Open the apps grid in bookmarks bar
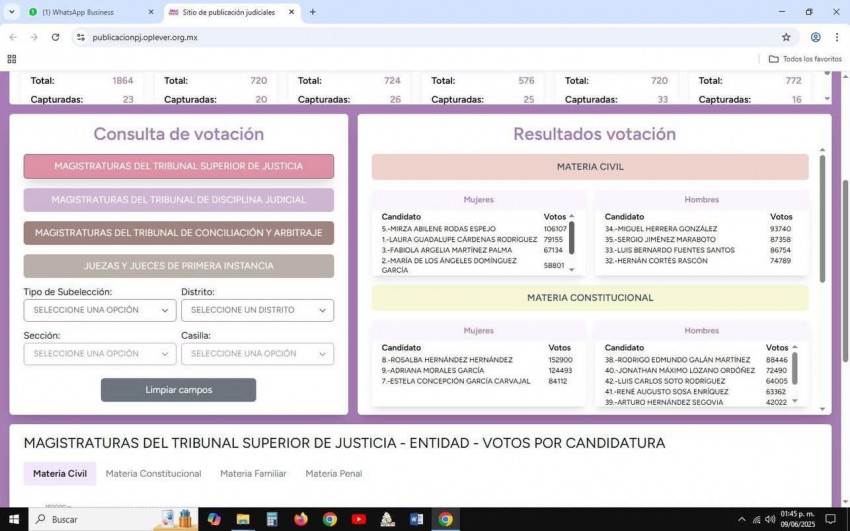 [12, 59]
